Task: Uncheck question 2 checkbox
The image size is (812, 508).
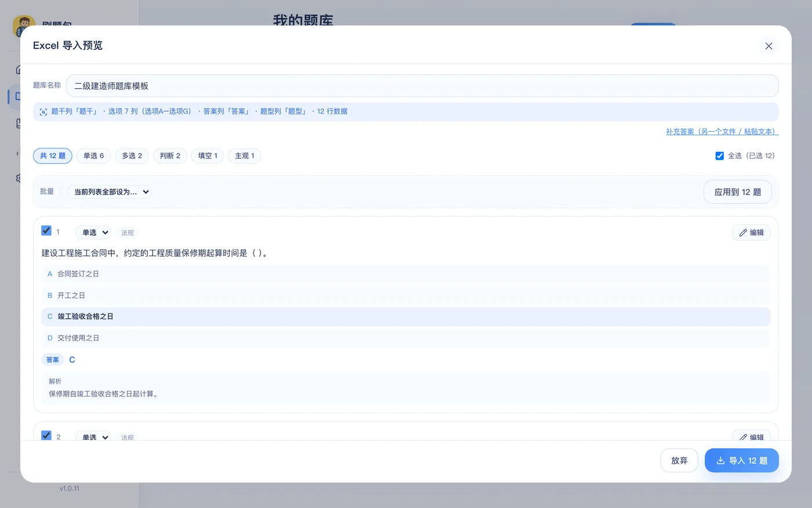Action: (x=46, y=435)
